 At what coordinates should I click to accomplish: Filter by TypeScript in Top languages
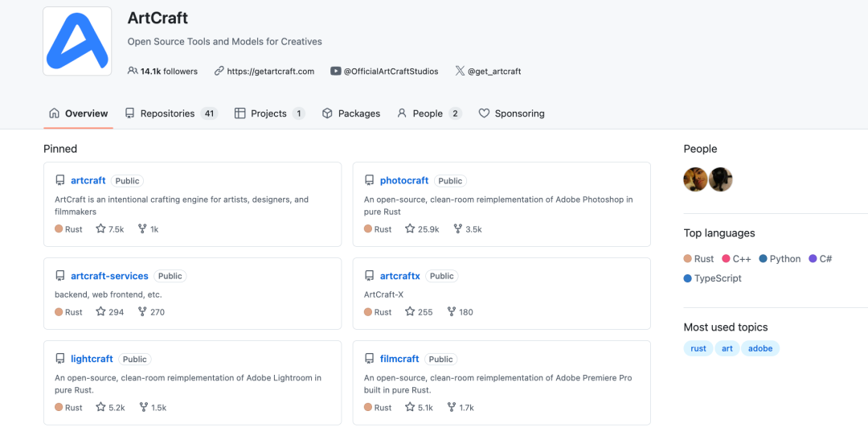[712, 278]
